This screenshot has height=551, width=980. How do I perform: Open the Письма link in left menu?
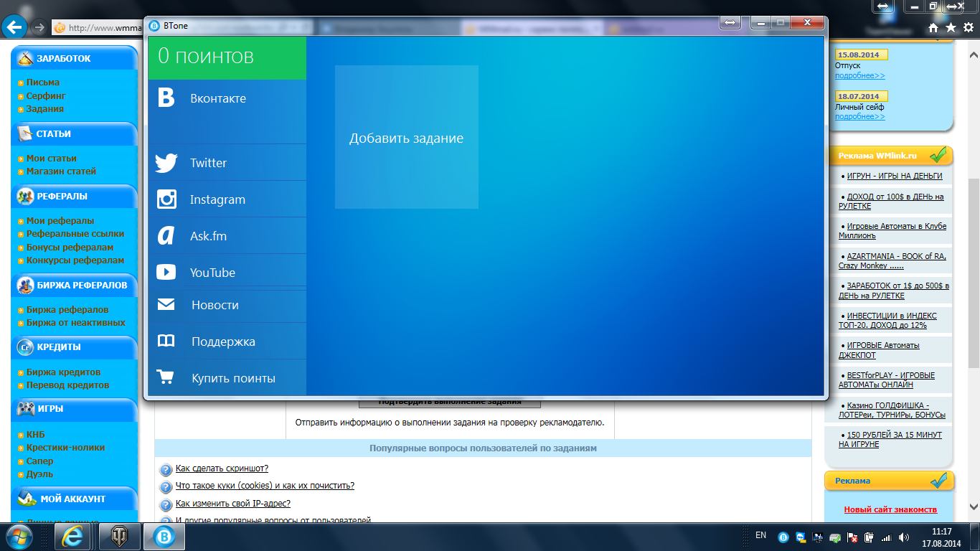click(x=43, y=83)
